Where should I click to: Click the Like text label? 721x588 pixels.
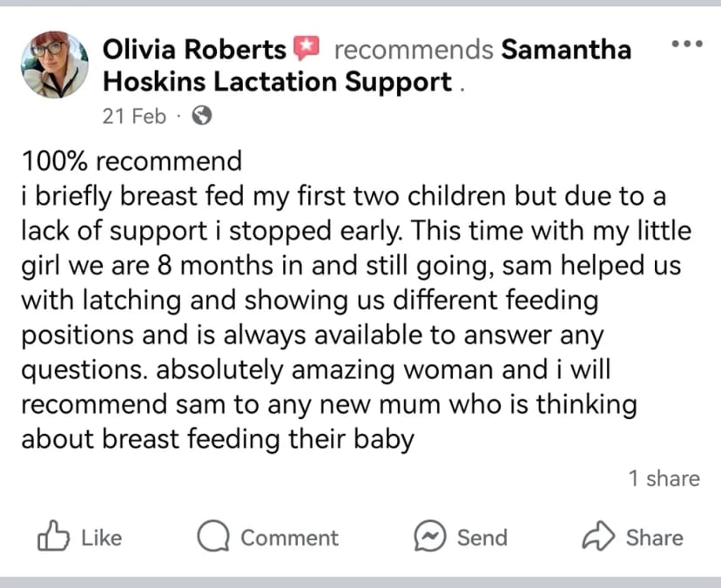[x=102, y=537]
